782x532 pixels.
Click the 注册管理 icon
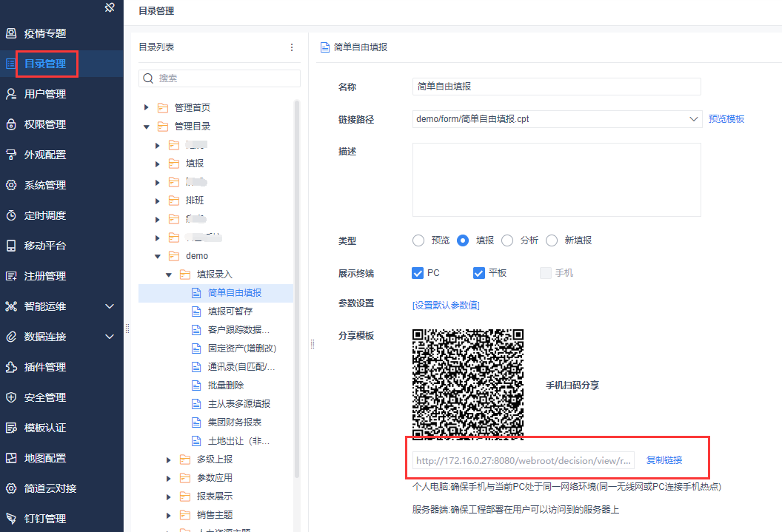pyautogui.click(x=11, y=276)
